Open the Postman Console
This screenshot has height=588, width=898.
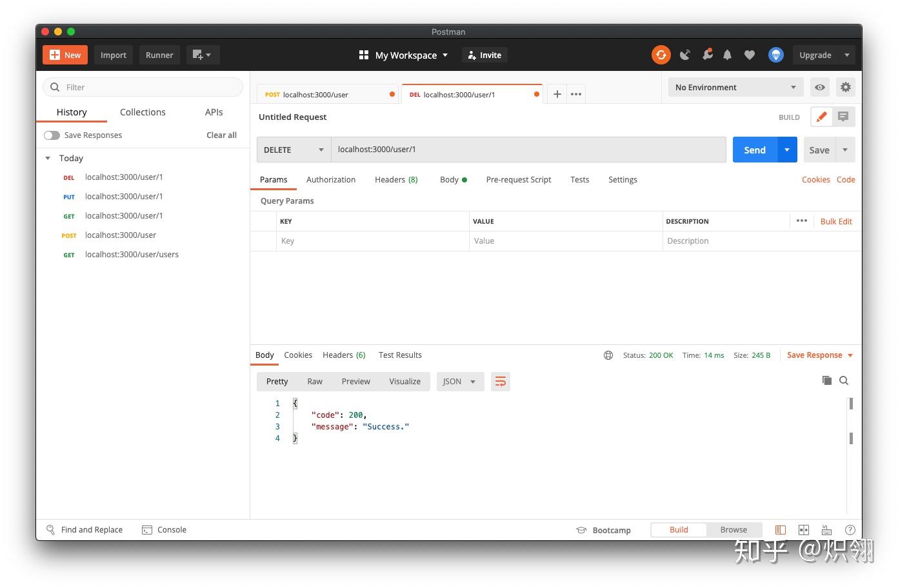coord(165,529)
